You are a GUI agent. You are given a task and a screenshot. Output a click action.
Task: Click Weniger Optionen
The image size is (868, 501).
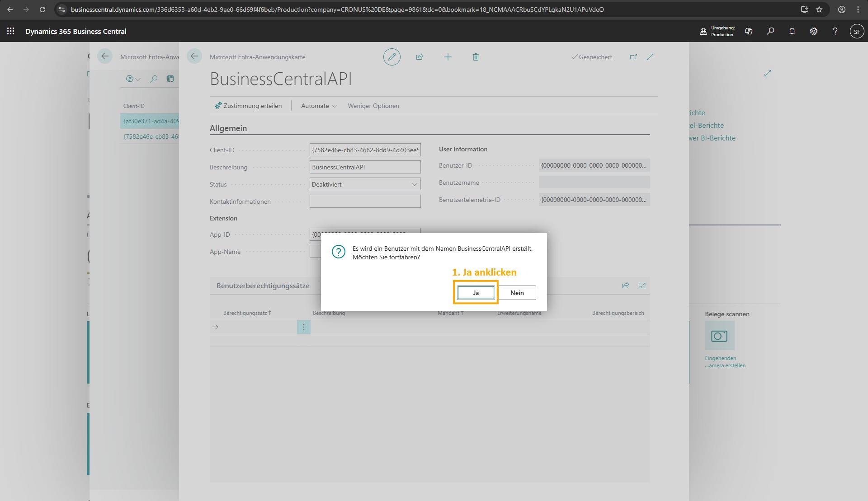(373, 106)
